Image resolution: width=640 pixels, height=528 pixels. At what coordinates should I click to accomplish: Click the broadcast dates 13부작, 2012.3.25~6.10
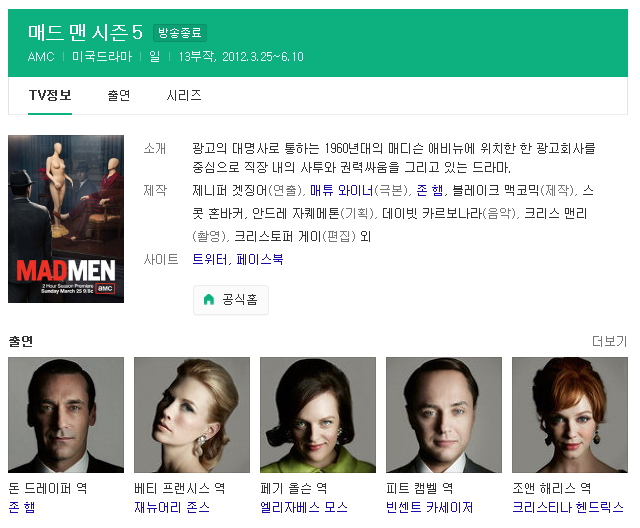click(241, 57)
